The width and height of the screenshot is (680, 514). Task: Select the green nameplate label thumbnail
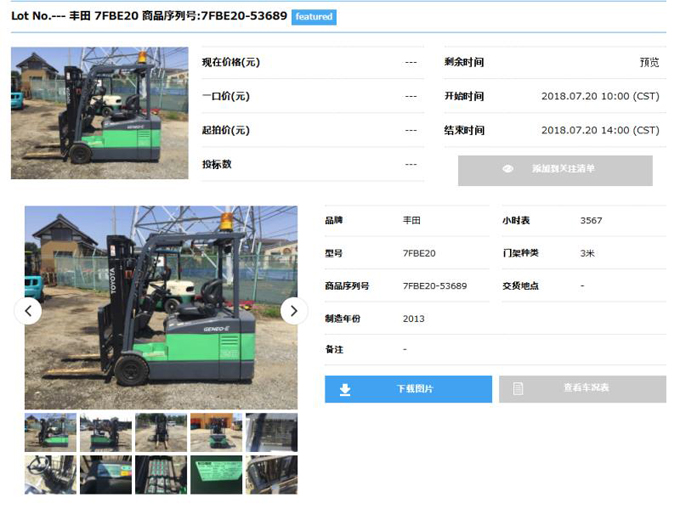point(216,474)
